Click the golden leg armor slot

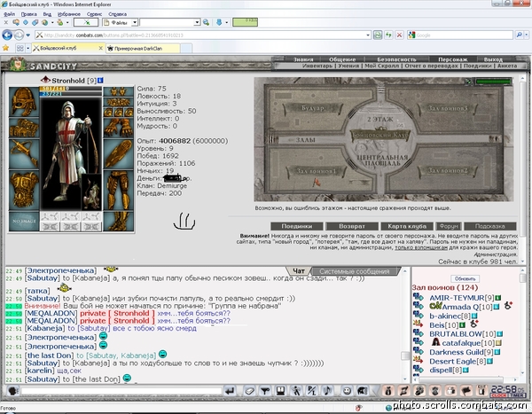pyautogui.click(x=118, y=190)
